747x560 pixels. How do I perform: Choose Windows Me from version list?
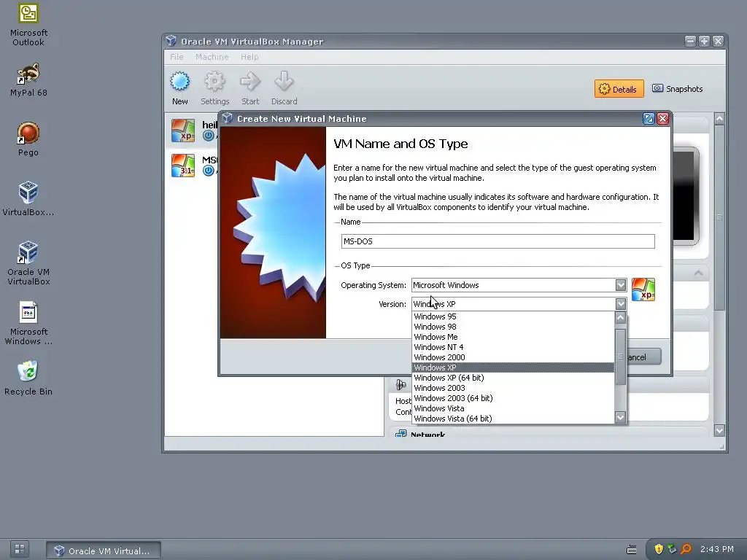tap(513, 337)
